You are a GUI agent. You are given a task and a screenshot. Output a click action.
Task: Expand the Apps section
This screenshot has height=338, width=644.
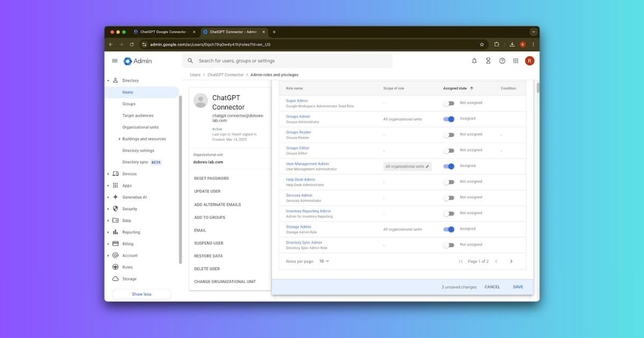click(108, 186)
